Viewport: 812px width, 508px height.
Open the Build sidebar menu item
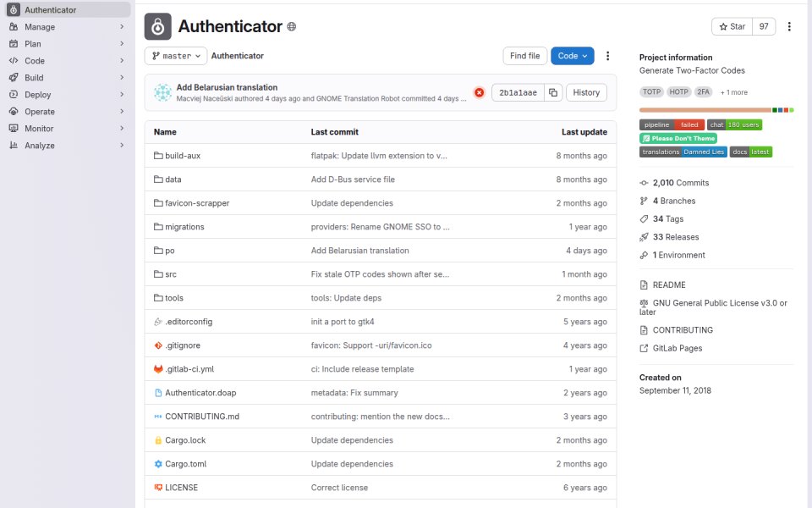click(x=68, y=77)
